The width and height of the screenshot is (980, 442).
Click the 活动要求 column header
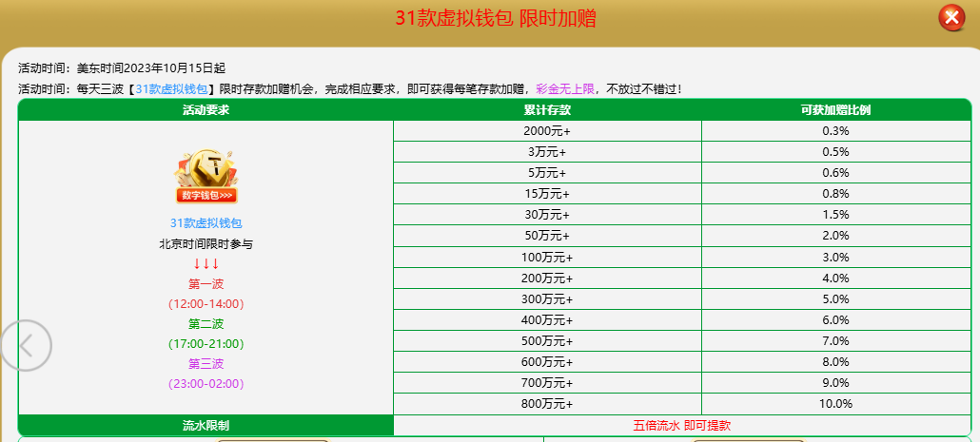[206, 110]
